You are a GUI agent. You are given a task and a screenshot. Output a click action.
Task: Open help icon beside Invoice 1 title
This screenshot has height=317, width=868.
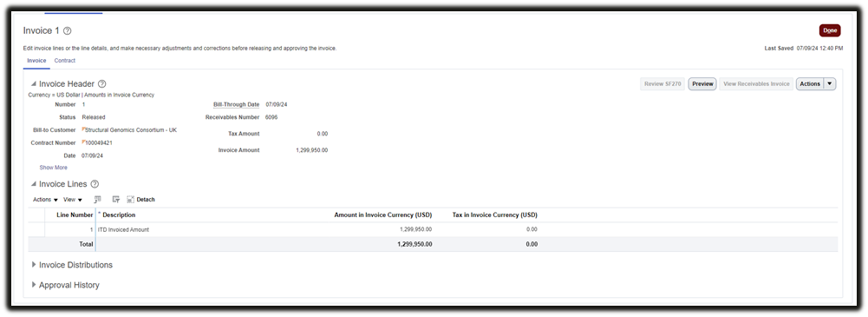[x=68, y=31]
